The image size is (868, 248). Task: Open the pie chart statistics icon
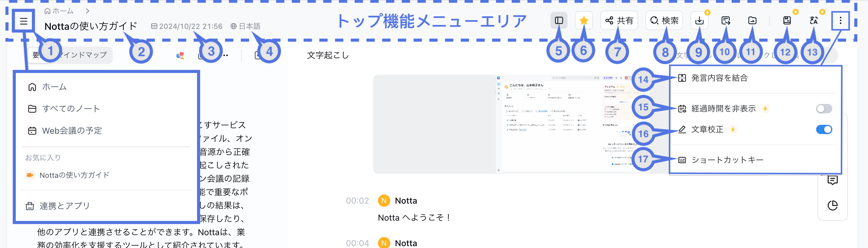coord(832,205)
